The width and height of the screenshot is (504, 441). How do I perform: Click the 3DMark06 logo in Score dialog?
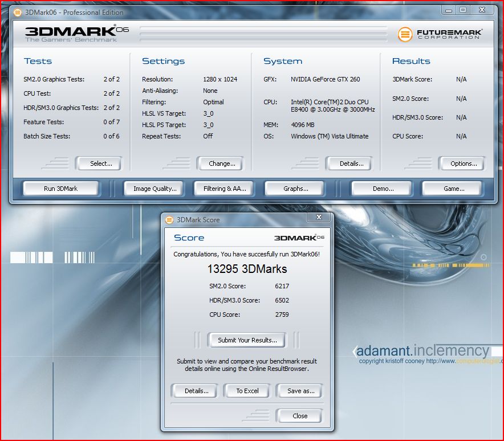tap(299, 238)
